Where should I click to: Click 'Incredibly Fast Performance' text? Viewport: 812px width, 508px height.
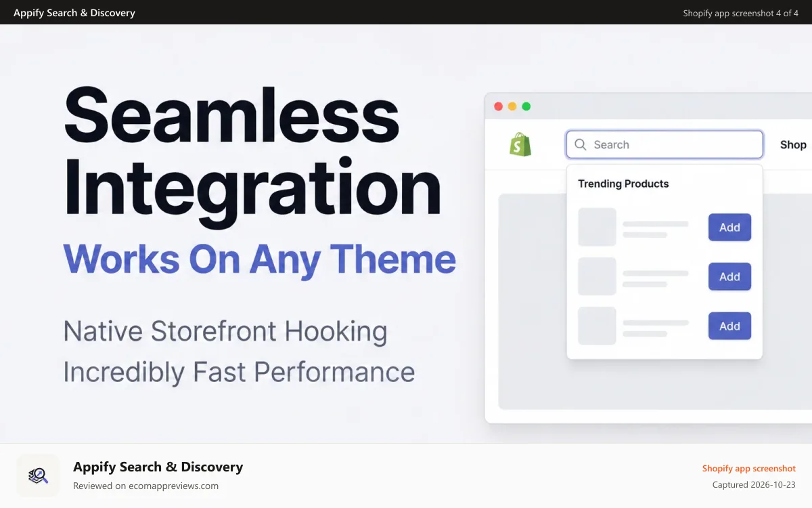[239, 372]
